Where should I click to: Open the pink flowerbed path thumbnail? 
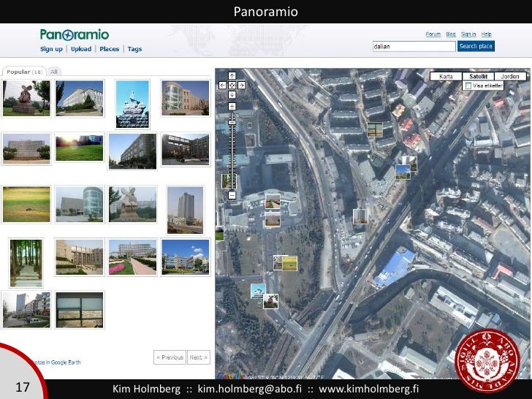(132, 257)
